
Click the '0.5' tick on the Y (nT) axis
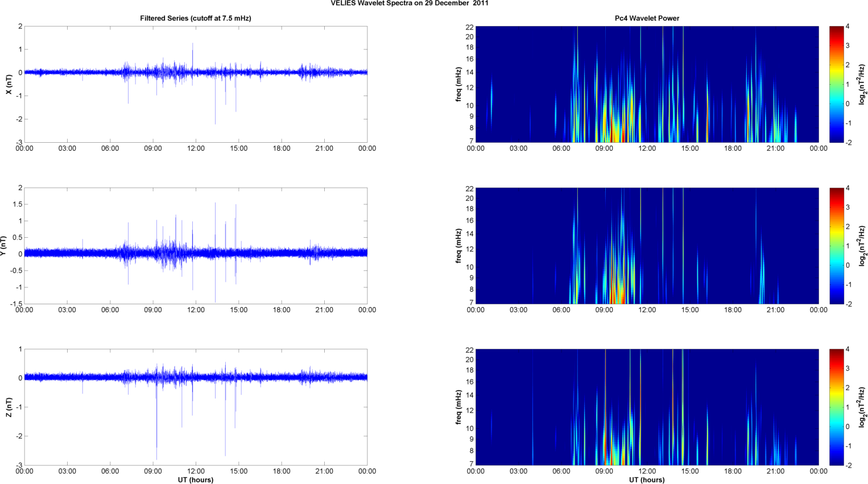tap(18, 237)
